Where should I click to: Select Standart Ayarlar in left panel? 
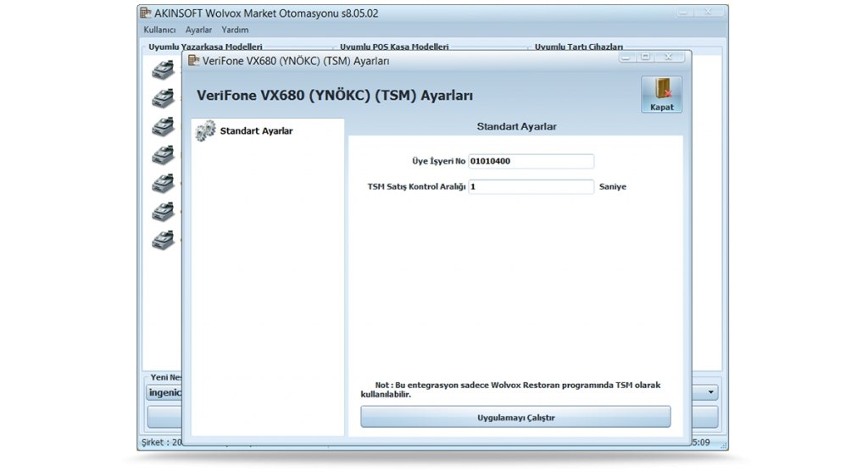[x=256, y=131]
